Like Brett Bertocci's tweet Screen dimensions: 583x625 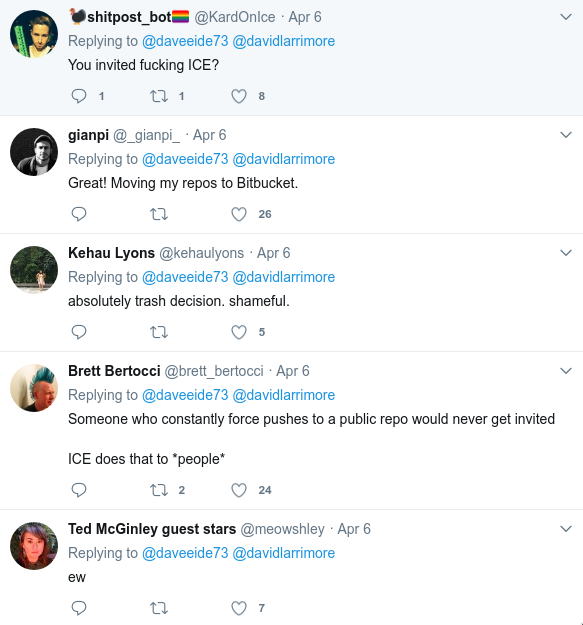click(x=239, y=490)
